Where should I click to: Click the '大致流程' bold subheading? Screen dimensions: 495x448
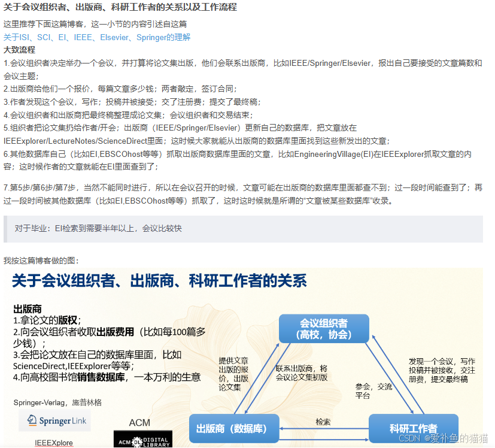19,50
